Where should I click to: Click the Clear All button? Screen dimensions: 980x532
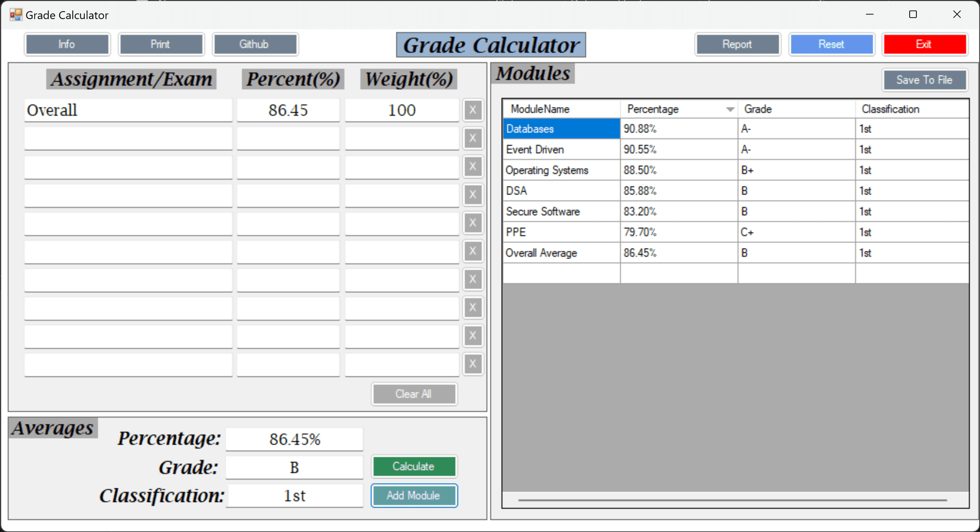click(x=414, y=394)
